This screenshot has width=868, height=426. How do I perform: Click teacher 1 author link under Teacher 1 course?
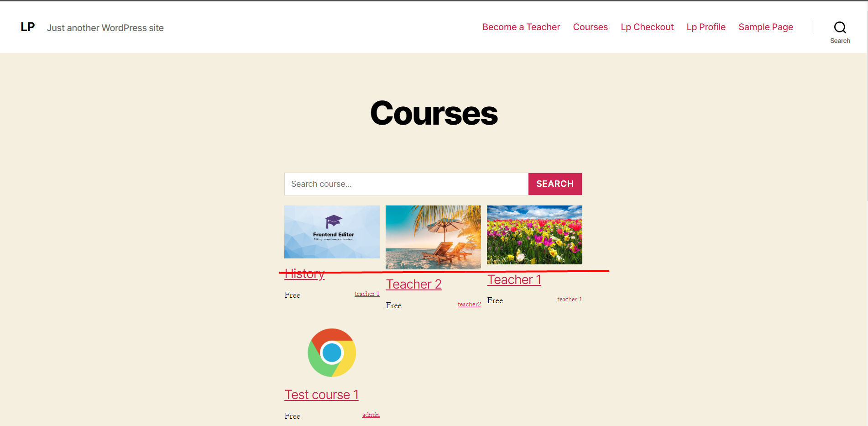coord(570,300)
